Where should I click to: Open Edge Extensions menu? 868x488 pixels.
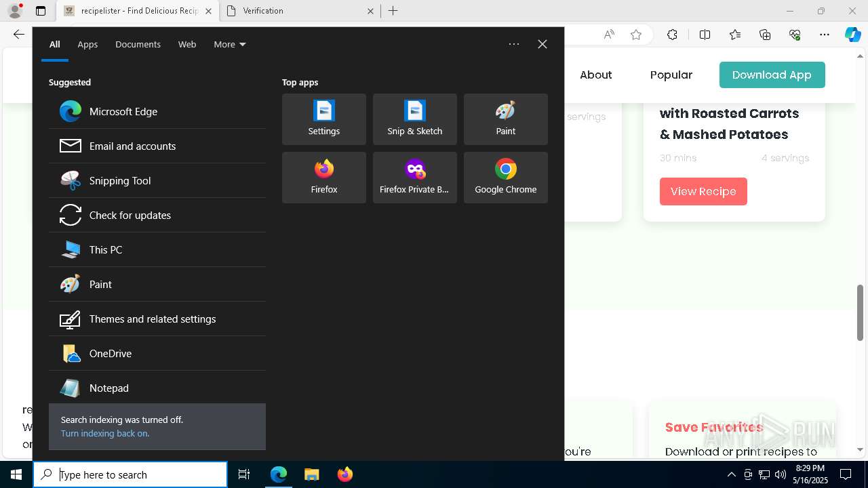672,35
